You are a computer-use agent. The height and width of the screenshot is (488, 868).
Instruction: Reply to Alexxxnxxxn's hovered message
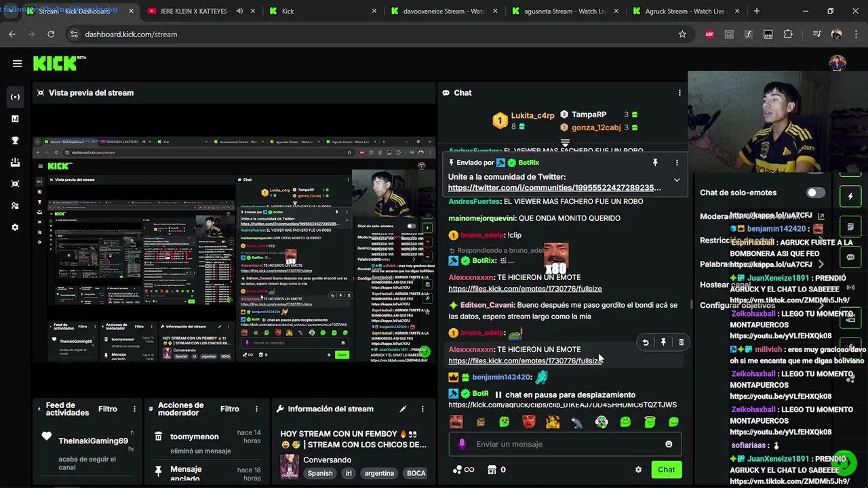click(x=646, y=342)
